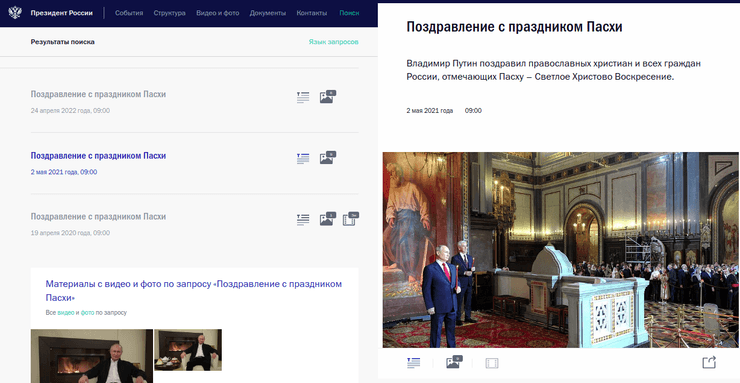Viewport: 740px width, 383px height.
Task: Click article title Поздравление с праздником Пасхи
Action: click(x=514, y=27)
